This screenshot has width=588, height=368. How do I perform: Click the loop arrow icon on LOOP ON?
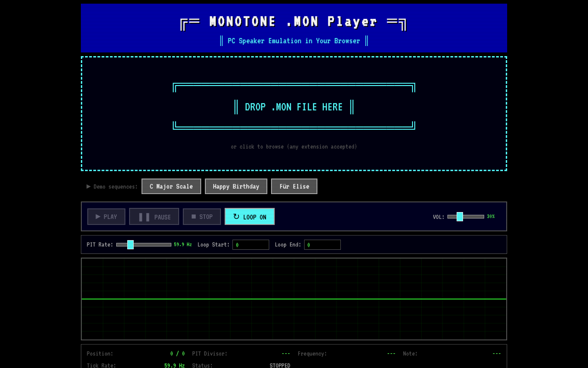pos(237,216)
